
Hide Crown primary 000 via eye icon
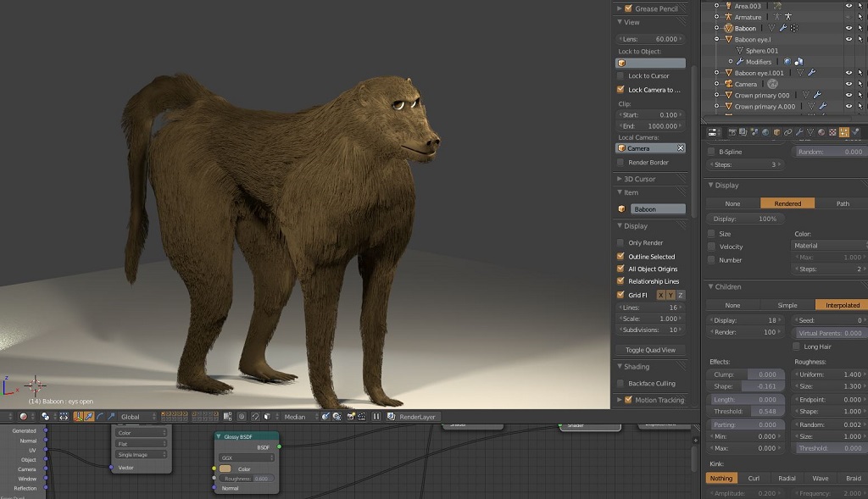coord(849,95)
